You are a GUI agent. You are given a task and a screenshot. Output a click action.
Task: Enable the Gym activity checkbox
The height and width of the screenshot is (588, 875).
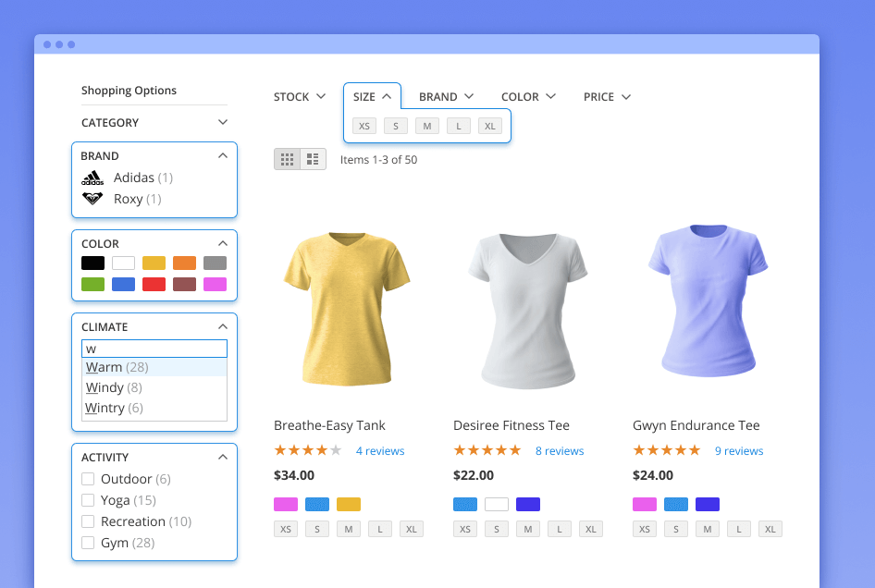pyautogui.click(x=88, y=543)
